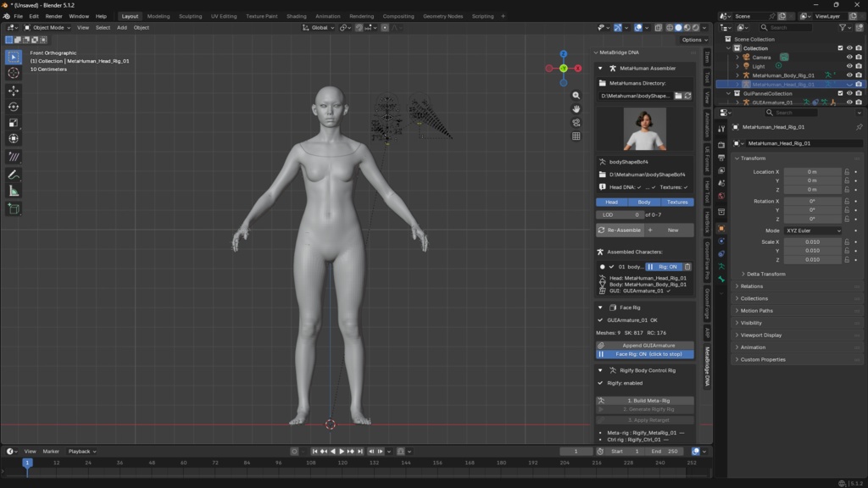Screen dimensions: 868x488
Task: Delete the assembled character with trash icon
Action: tap(687, 267)
